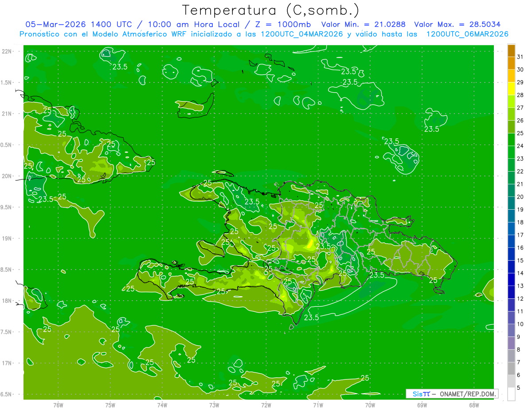This screenshot has width=532, height=411.
Task: Click the 1200UTC_06MAR2026 valid-until timestamp
Action: click(467, 34)
